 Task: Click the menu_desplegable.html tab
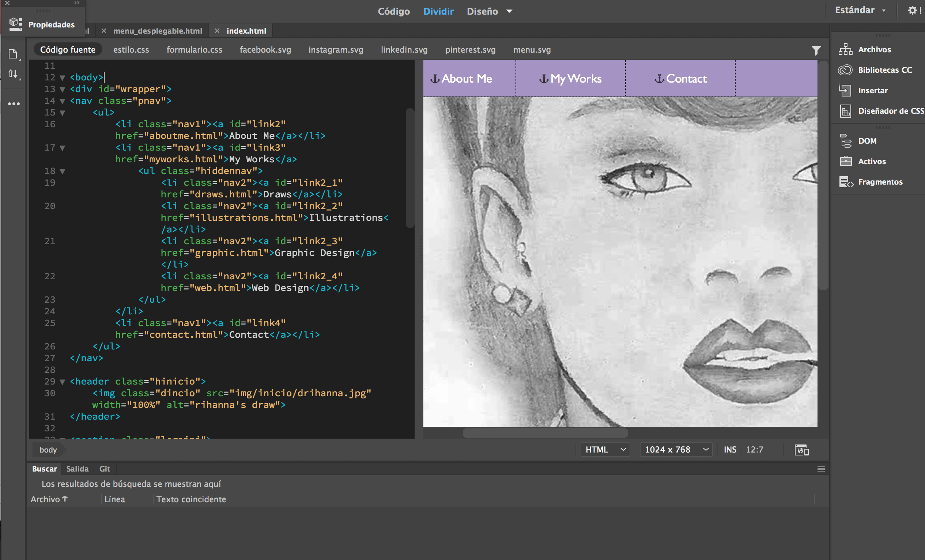[157, 30]
